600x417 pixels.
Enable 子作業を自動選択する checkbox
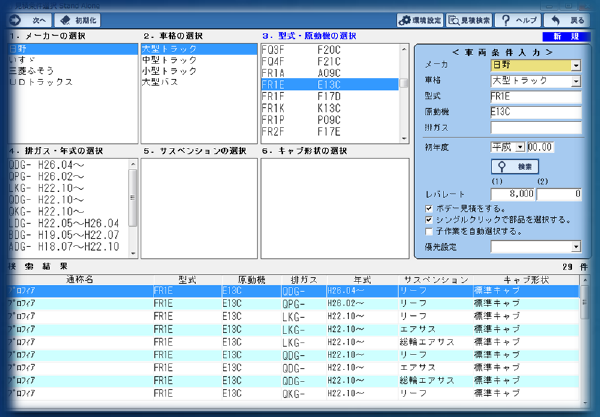(429, 231)
